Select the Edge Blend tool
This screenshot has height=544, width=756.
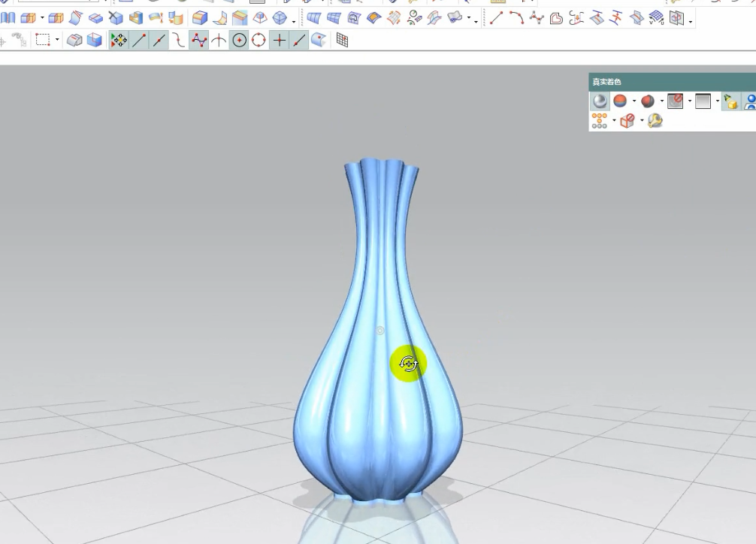click(x=200, y=18)
